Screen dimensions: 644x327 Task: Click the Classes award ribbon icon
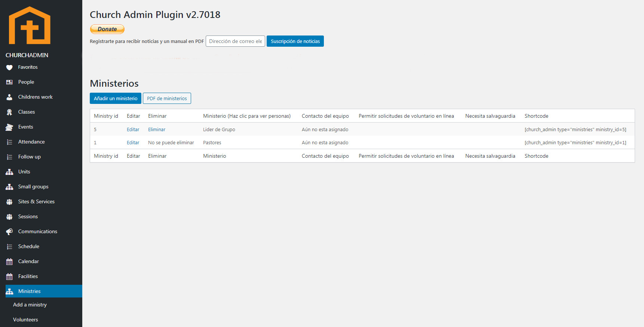[9, 112]
